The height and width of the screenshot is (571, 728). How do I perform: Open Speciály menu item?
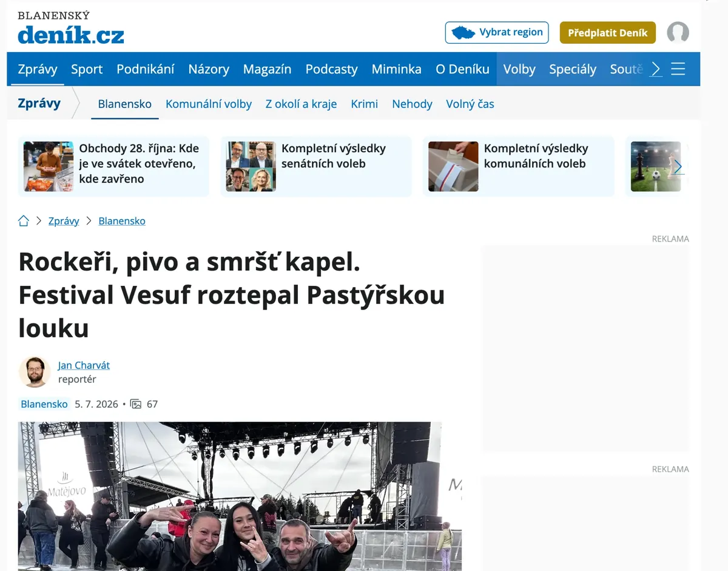tap(573, 69)
